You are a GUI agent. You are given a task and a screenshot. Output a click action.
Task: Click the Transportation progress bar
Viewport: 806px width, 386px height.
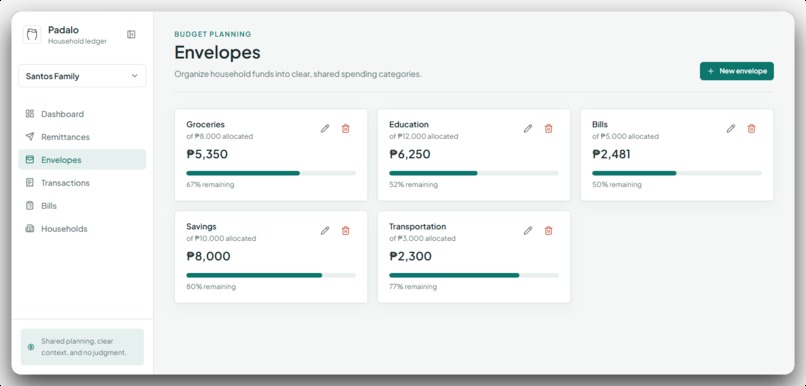(474, 275)
